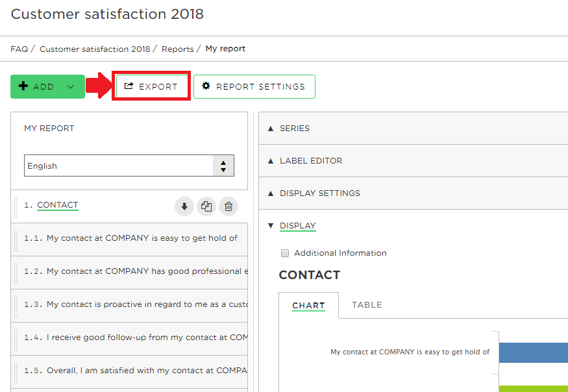Expand the Label Editor panel
Screen dimensions: 568x392
pyautogui.click(x=414, y=161)
